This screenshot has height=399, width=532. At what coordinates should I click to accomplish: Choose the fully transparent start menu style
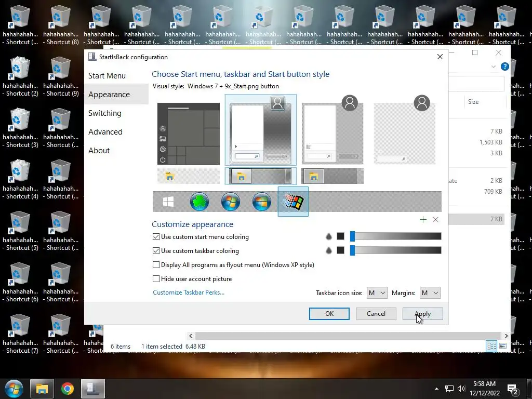[404, 130]
